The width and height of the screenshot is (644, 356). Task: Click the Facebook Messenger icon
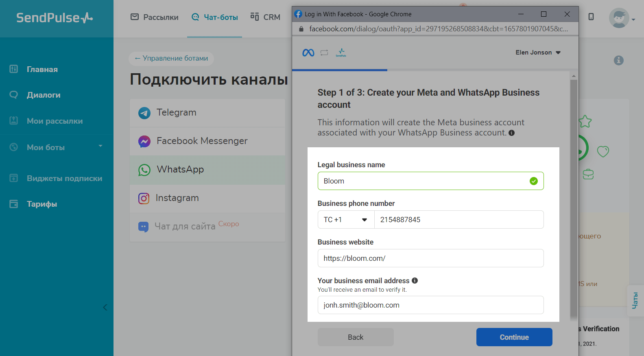144,141
